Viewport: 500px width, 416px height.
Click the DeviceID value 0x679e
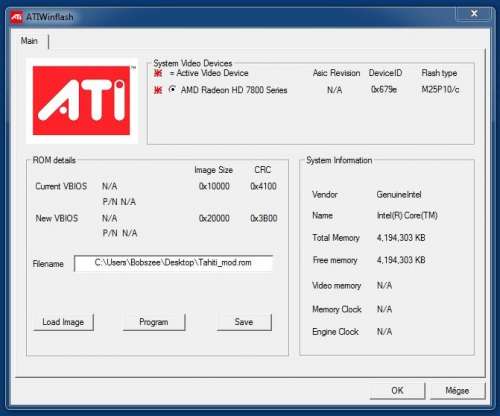pyautogui.click(x=384, y=90)
